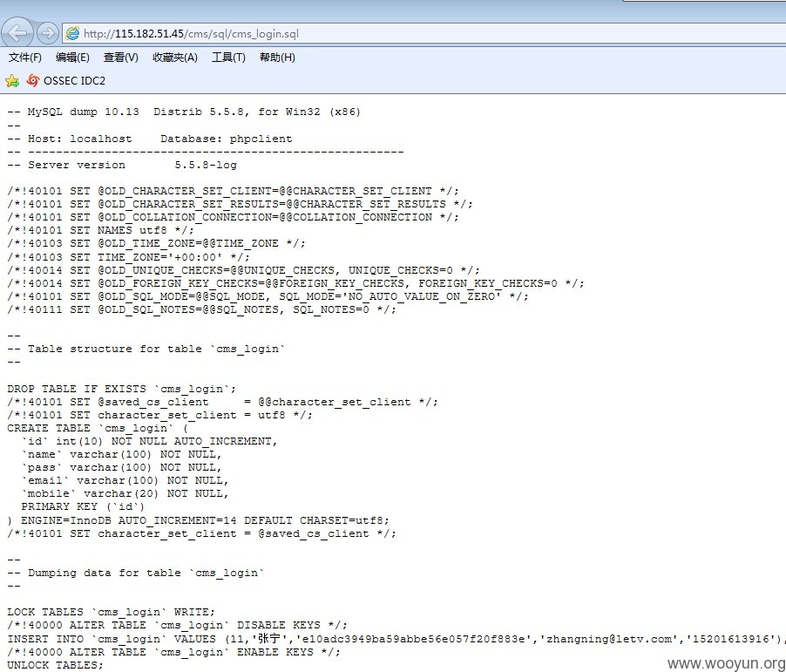Open the 编辑(E) menu
786x672 pixels.
point(72,58)
